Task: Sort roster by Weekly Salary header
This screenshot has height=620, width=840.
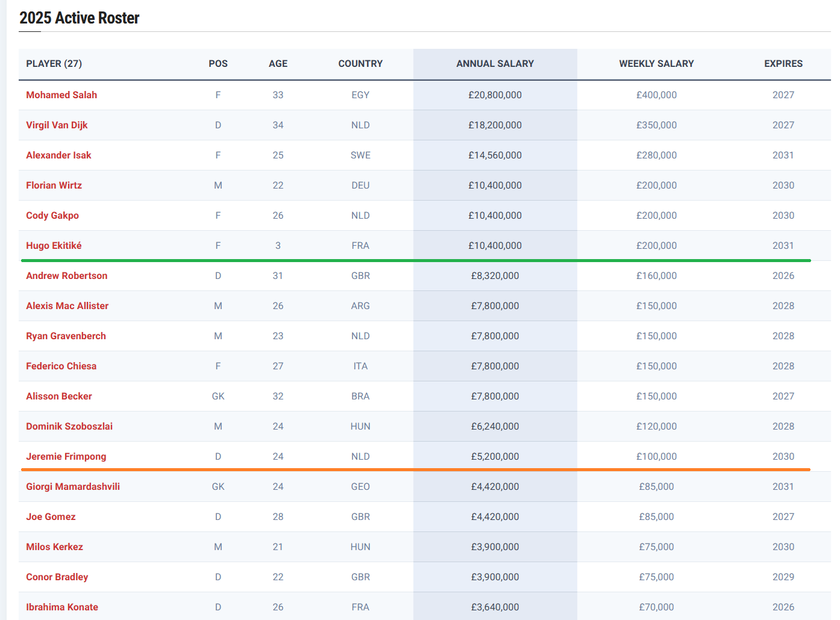Action: click(656, 64)
